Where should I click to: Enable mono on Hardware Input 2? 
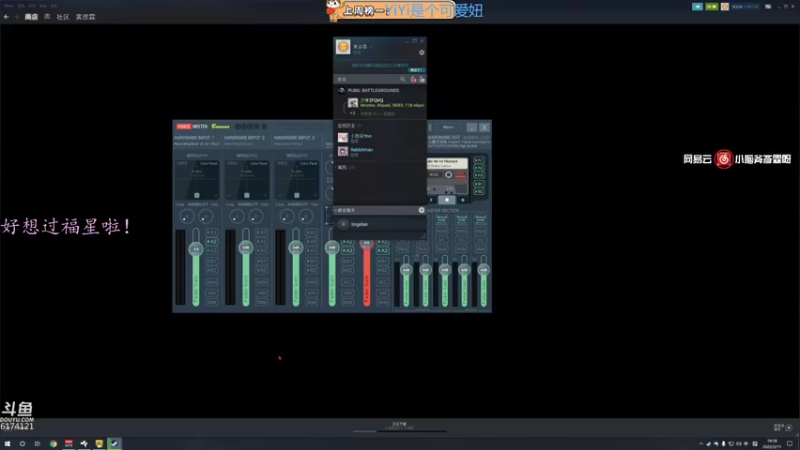[262, 282]
